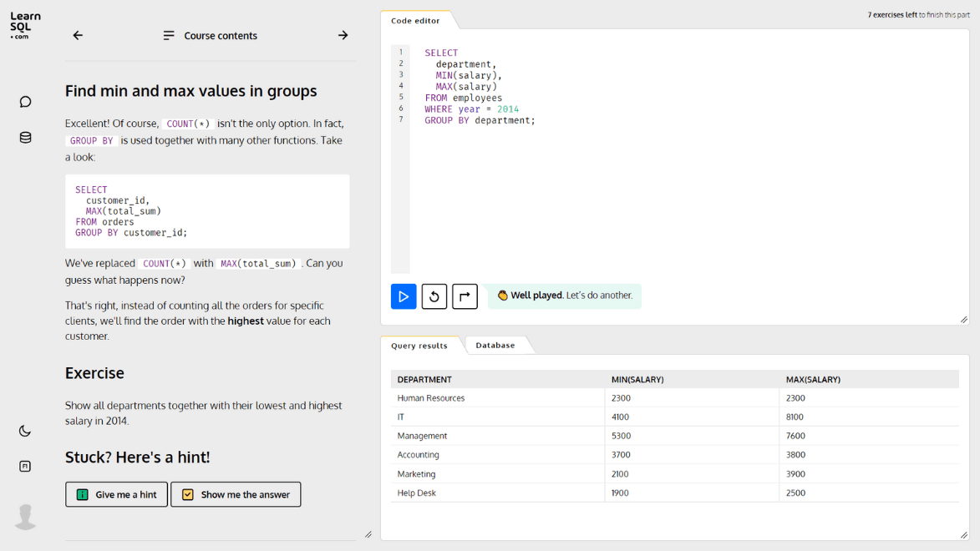The width and height of the screenshot is (980, 551).
Task: Open the discussion chat icon in sidebar
Action: point(25,102)
